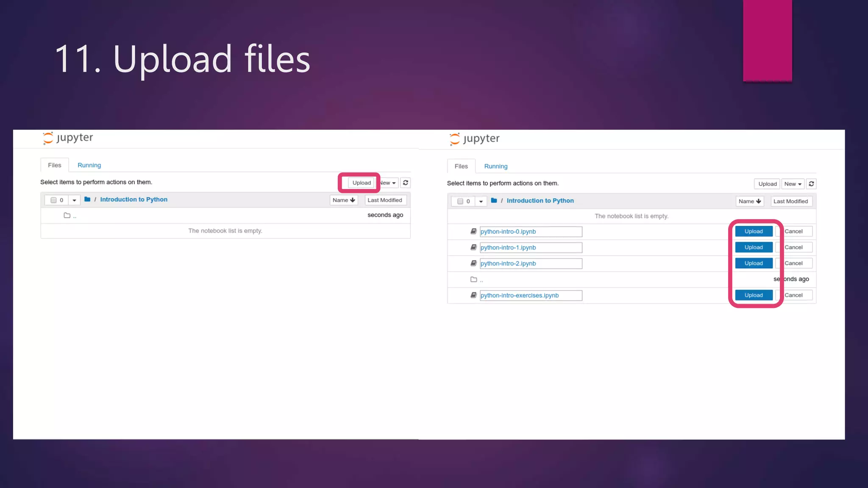This screenshot has width=868, height=488.
Task: Click the python-intro-2.ipynb filename field
Action: coord(531,263)
